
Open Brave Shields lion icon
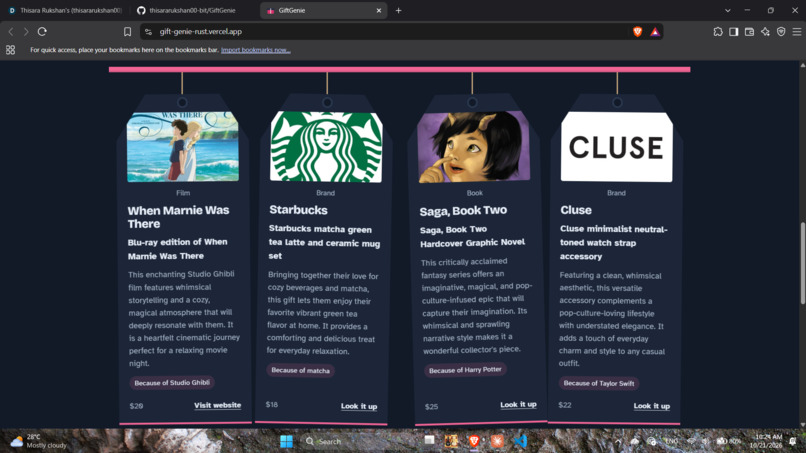point(637,32)
